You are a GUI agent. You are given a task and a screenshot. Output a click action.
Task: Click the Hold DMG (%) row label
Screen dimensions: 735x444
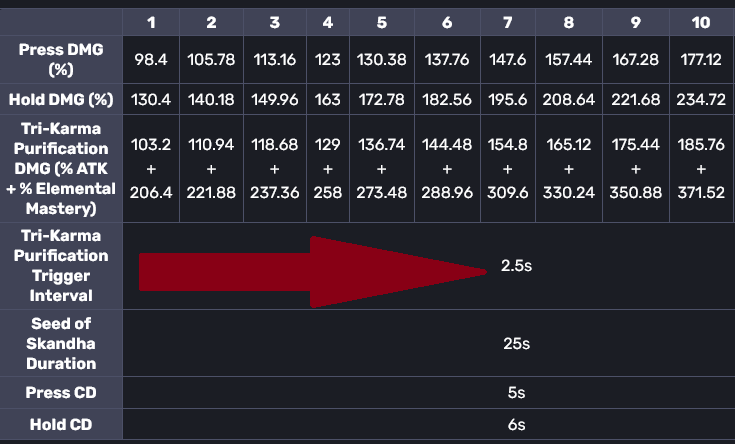tap(61, 99)
